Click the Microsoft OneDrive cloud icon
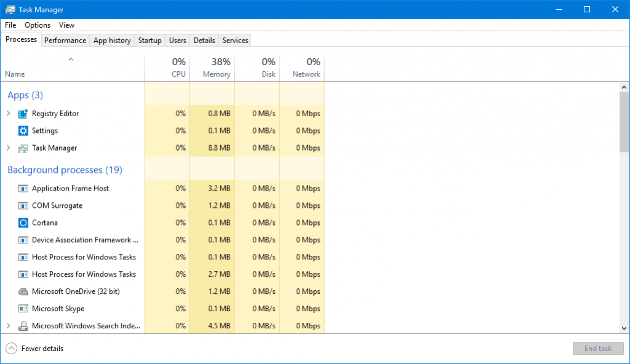Image resolution: width=630 pixels, height=364 pixels. click(22, 291)
